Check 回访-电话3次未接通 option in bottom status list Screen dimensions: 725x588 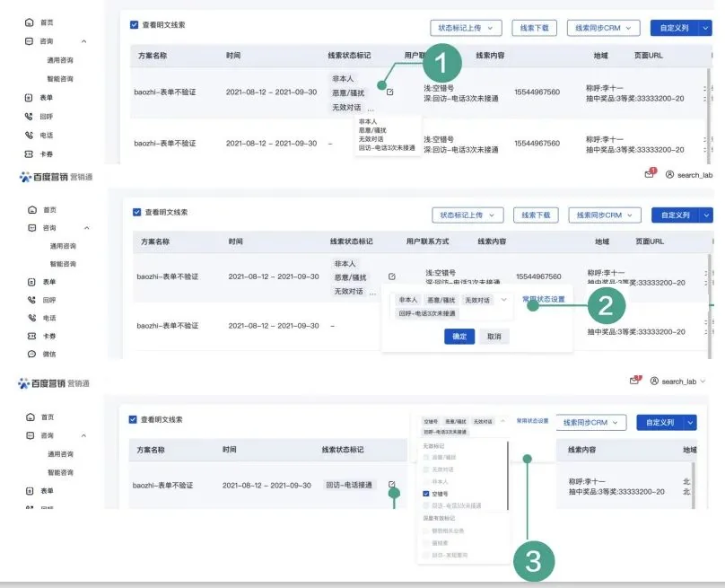[426, 505]
